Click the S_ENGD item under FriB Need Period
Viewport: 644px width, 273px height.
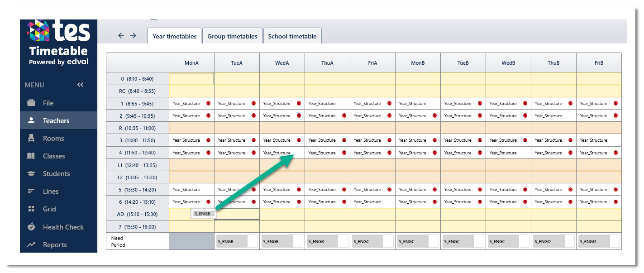click(594, 241)
